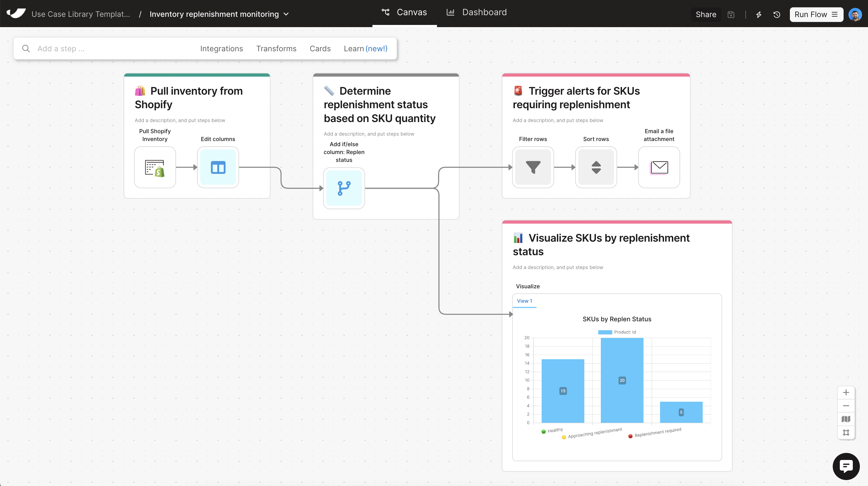This screenshot has width=868, height=486.
Task: Open the chat support bubble
Action: click(x=846, y=466)
